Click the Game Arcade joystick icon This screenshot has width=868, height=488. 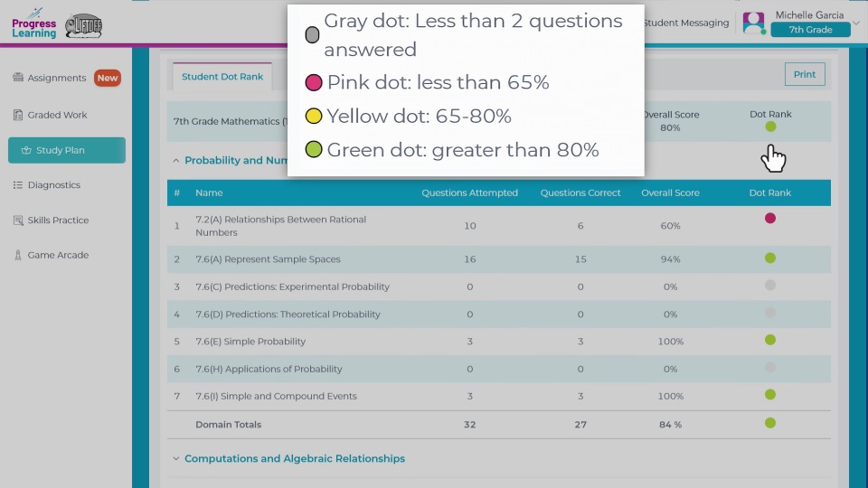[x=18, y=256]
